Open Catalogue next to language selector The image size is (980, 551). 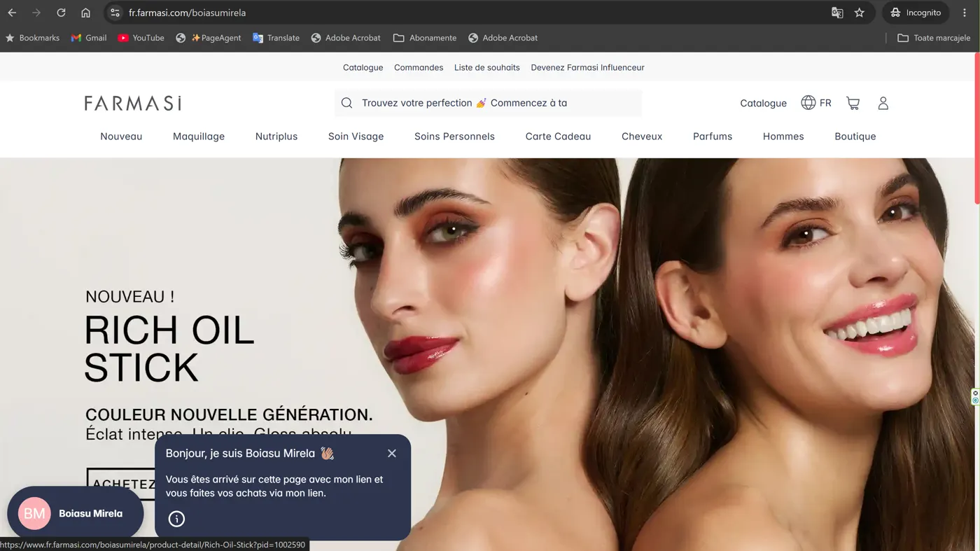[763, 103]
